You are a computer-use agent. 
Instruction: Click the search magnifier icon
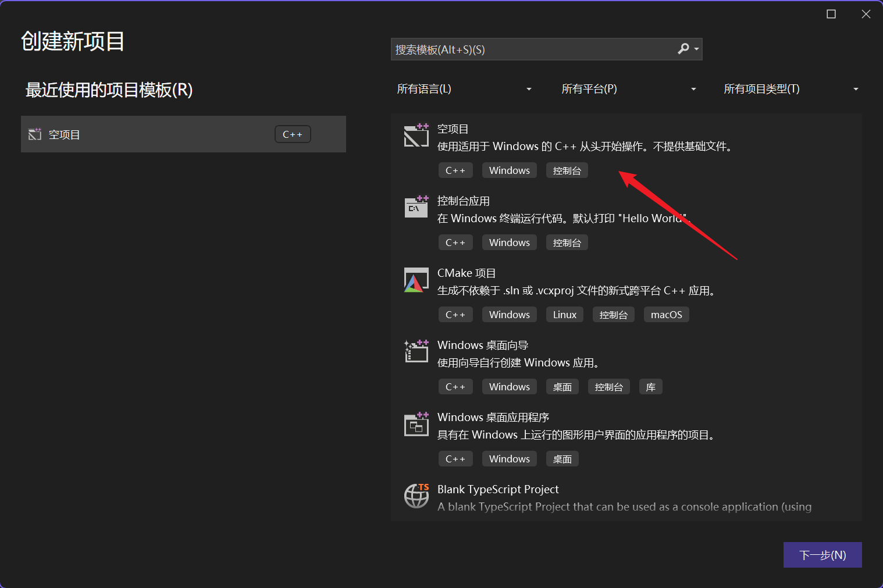pos(683,49)
